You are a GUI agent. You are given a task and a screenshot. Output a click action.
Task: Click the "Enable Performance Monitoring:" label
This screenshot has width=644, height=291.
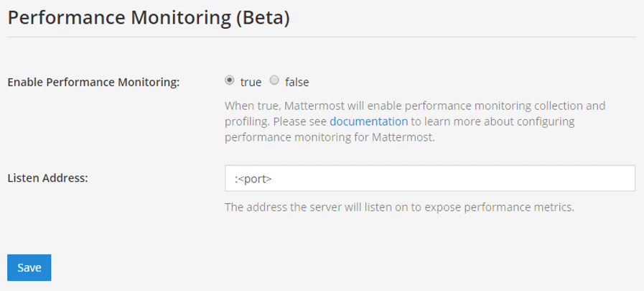coord(93,82)
